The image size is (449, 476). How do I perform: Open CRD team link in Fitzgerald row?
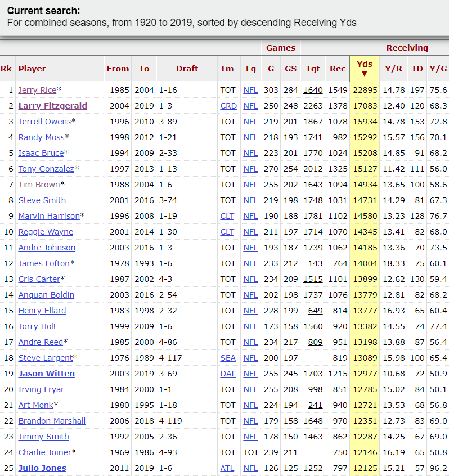point(228,106)
